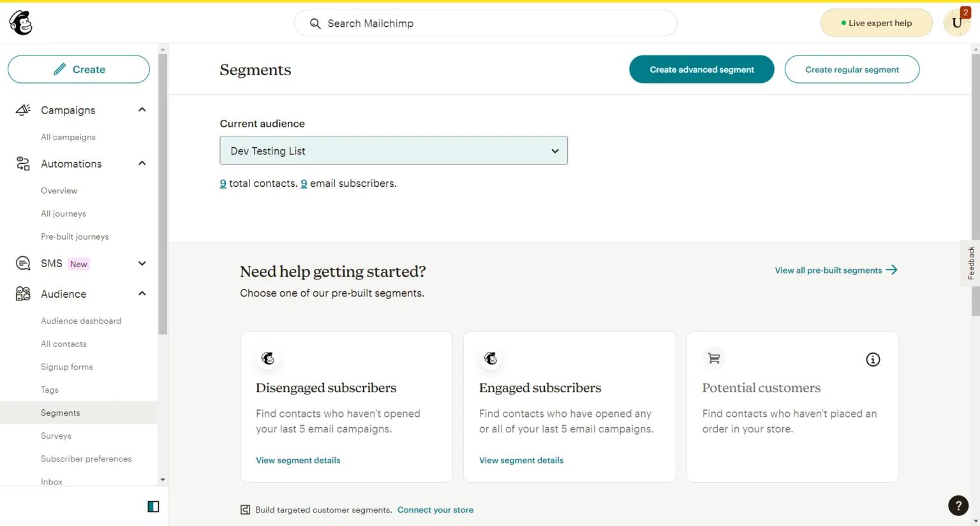980x526 pixels.
Task: Click the info icon on Potential customers card
Action: point(873,359)
